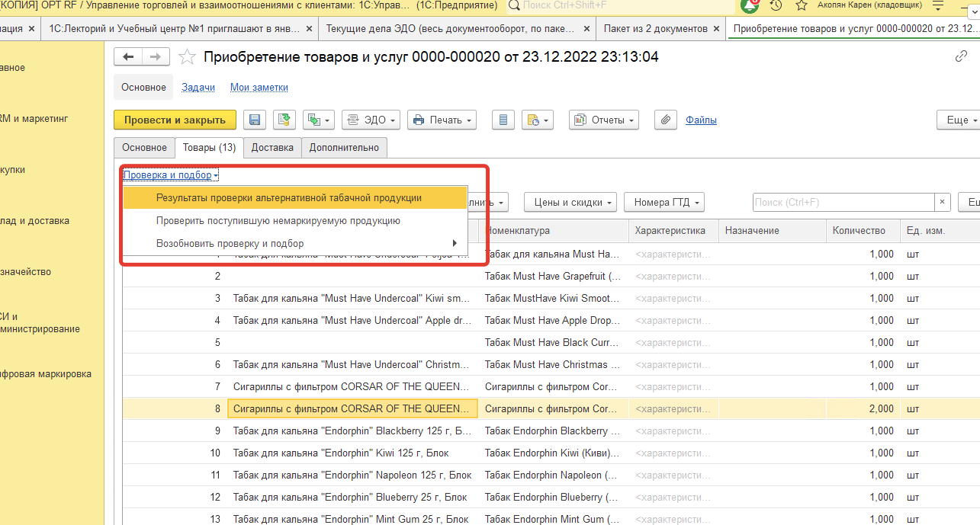
Task: Open the Печать dropdown menu
Action: pos(442,120)
